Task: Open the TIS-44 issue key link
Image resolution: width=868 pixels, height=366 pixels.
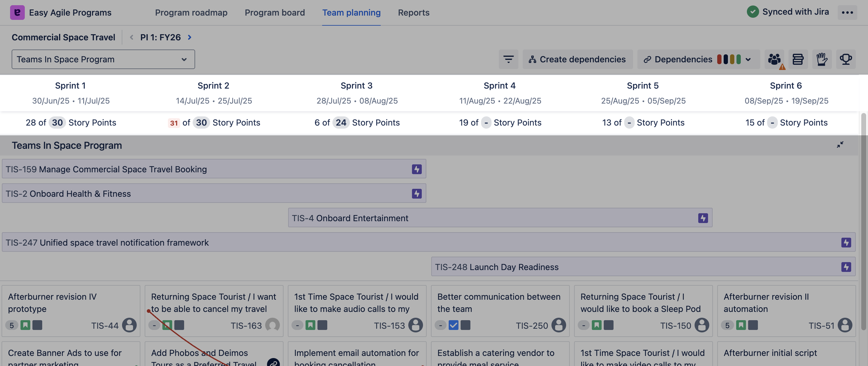Action: [105, 326]
